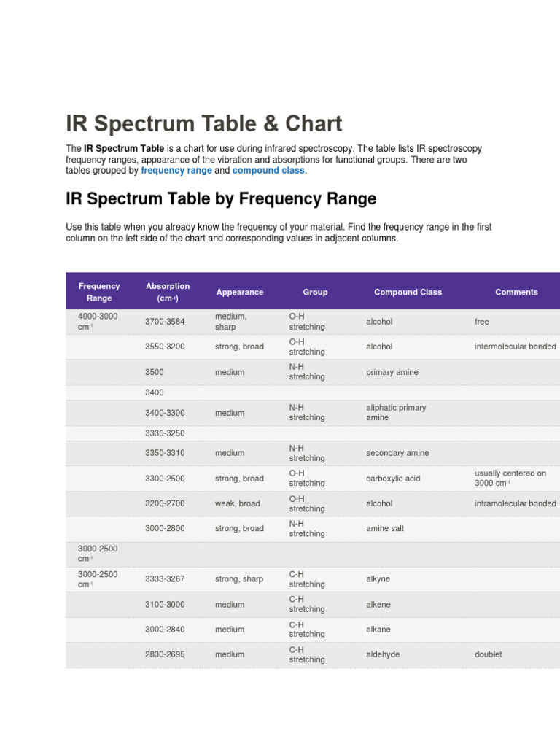This screenshot has height=747, width=560.
Task: Click the 'Absorption (cm-1)' column header
Action: pyautogui.click(x=168, y=292)
